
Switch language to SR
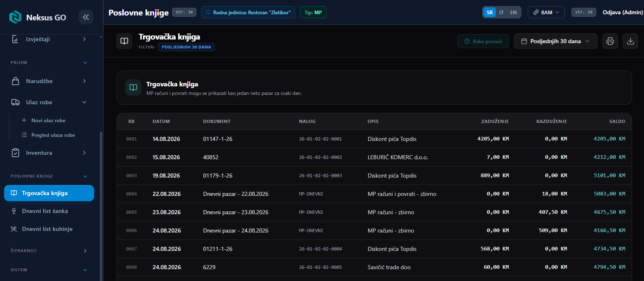coord(490,12)
